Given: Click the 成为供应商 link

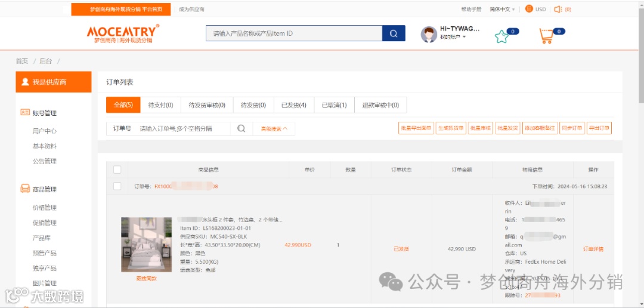Looking at the screenshot, I should tap(191, 9).
